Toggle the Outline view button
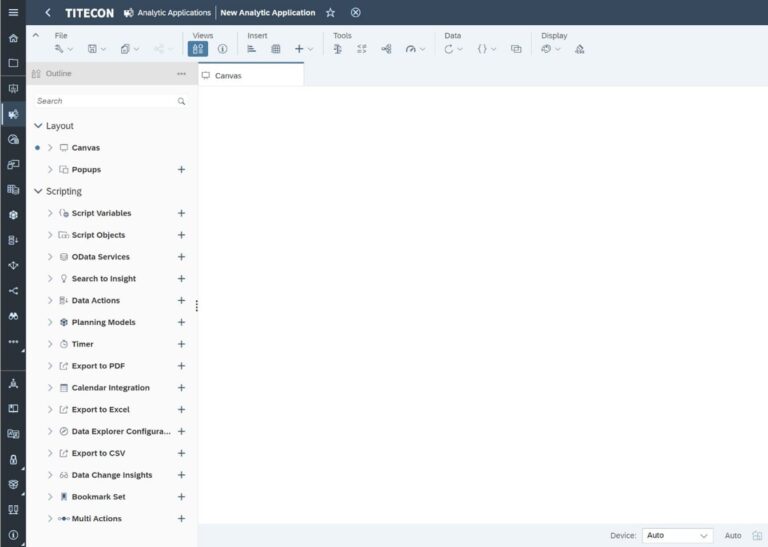768x547 pixels. pos(198,49)
